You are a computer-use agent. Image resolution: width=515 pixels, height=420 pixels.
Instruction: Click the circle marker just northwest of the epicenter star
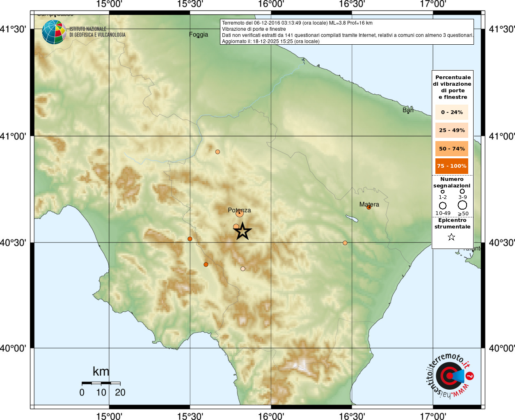tap(236, 227)
